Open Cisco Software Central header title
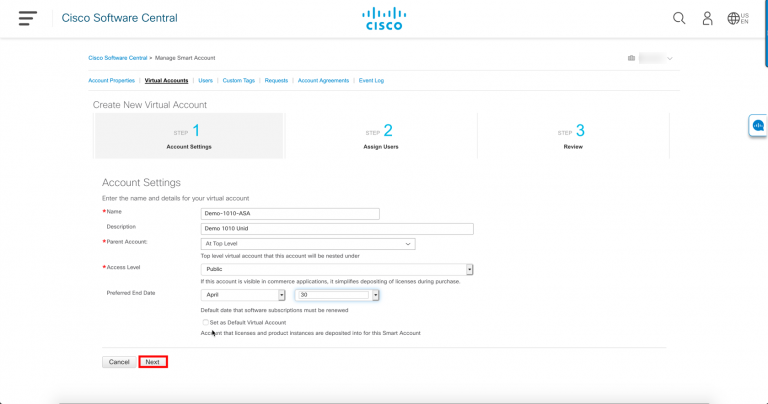 pyautogui.click(x=120, y=18)
